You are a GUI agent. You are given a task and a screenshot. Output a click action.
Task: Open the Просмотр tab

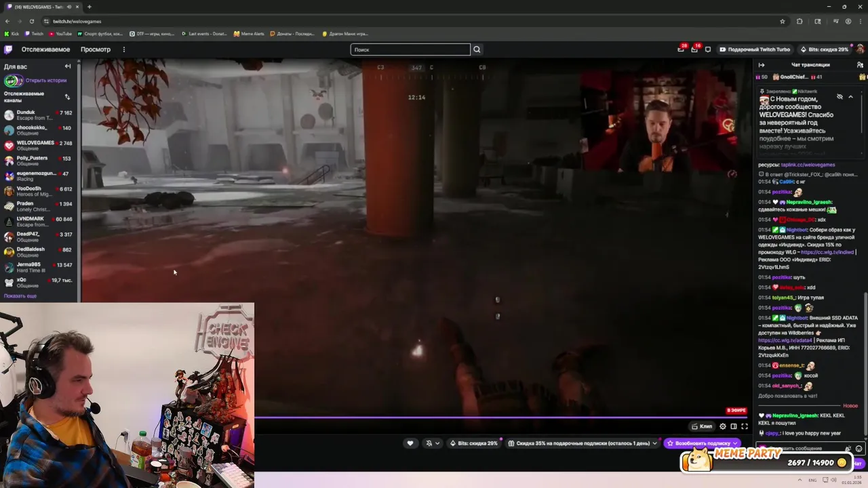[x=96, y=49]
